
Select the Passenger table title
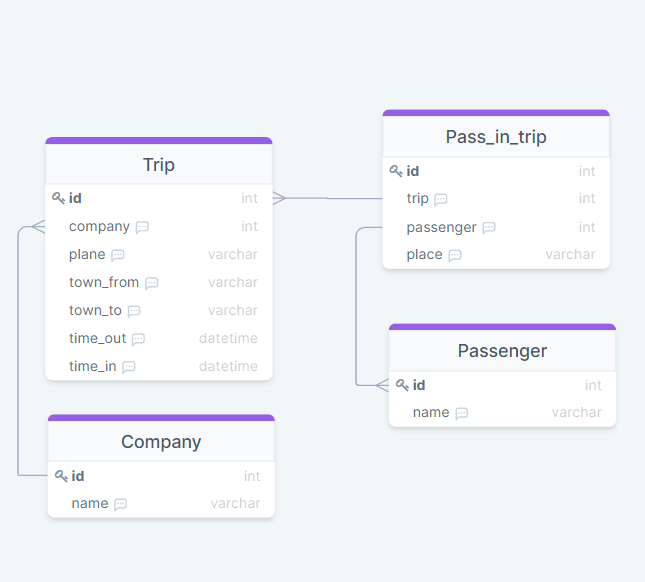(502, 351)
